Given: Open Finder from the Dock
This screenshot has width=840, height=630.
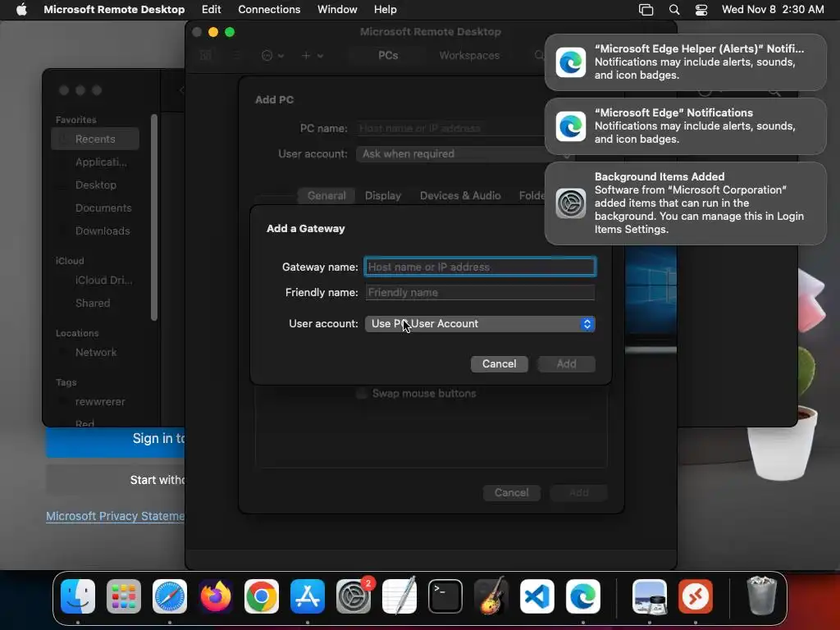Looking at the screenshot, I should pyautogui.click(x=78, y=596).
